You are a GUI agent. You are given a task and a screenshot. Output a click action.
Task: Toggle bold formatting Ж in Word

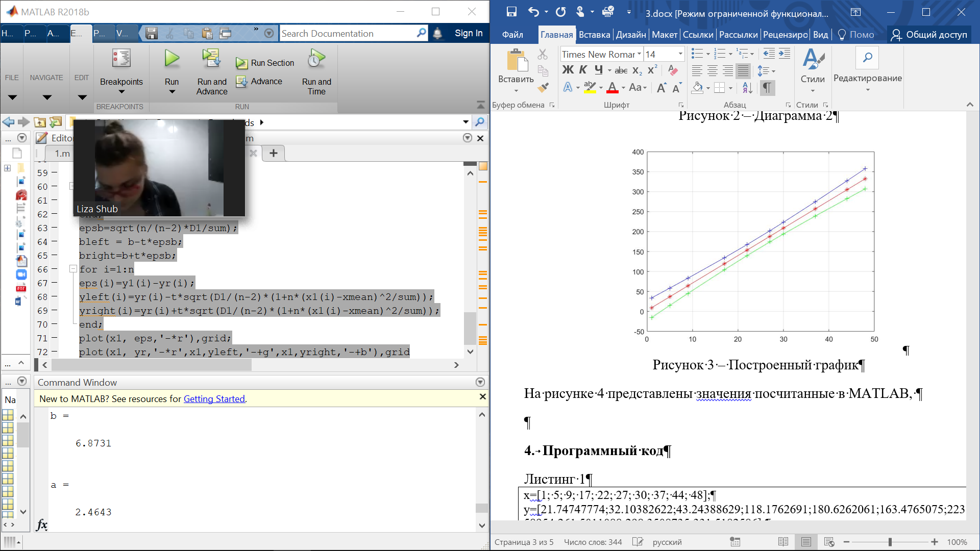click(x=568, y=70)
